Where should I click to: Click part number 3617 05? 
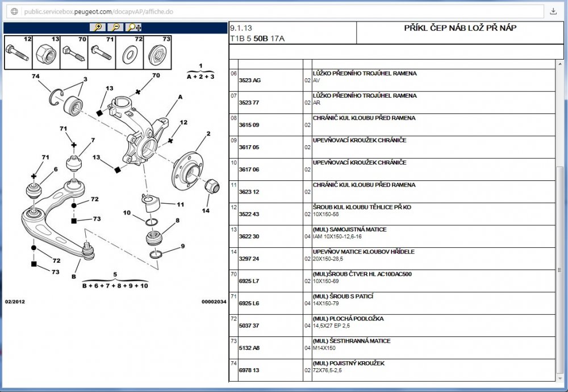tap(249, 147)
